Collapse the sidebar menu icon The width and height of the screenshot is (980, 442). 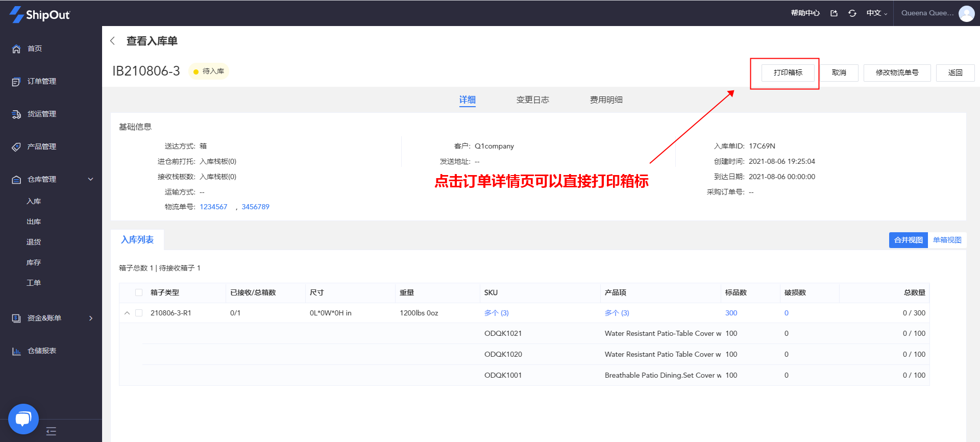pos(51,431)
